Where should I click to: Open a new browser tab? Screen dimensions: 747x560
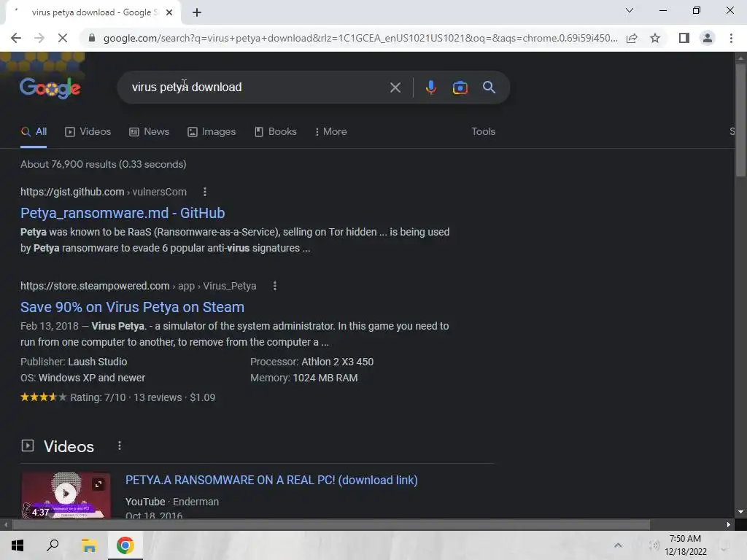coord(197,12)
